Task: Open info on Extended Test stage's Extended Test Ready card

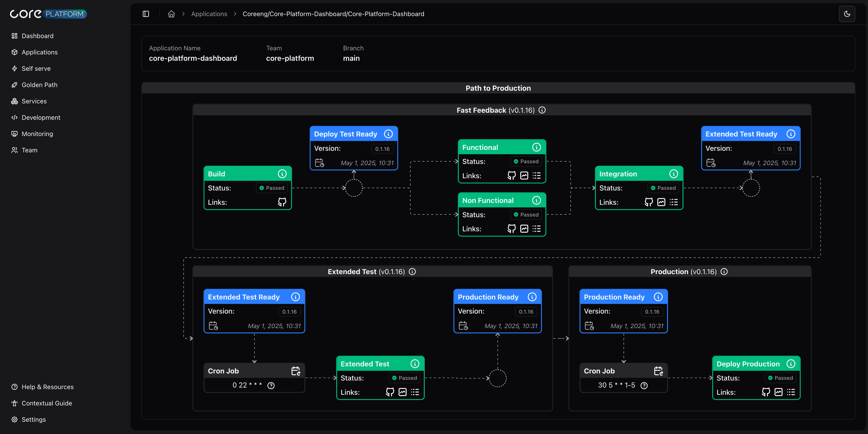Action: (295, 297)
